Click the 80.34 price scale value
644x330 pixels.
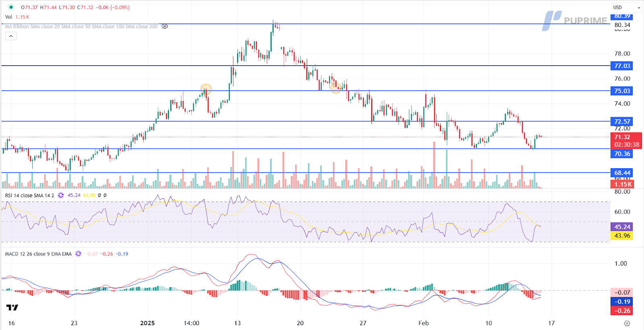coord(622,25)
